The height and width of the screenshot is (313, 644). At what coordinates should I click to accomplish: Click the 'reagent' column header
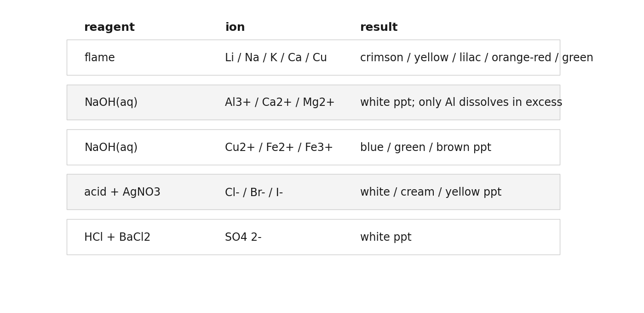tap(109, 28)
